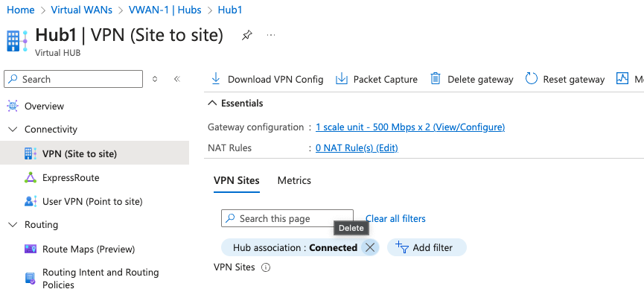Click the VPN (Site to site) building icon
The image size is (644, 289).
coord(31,153)
